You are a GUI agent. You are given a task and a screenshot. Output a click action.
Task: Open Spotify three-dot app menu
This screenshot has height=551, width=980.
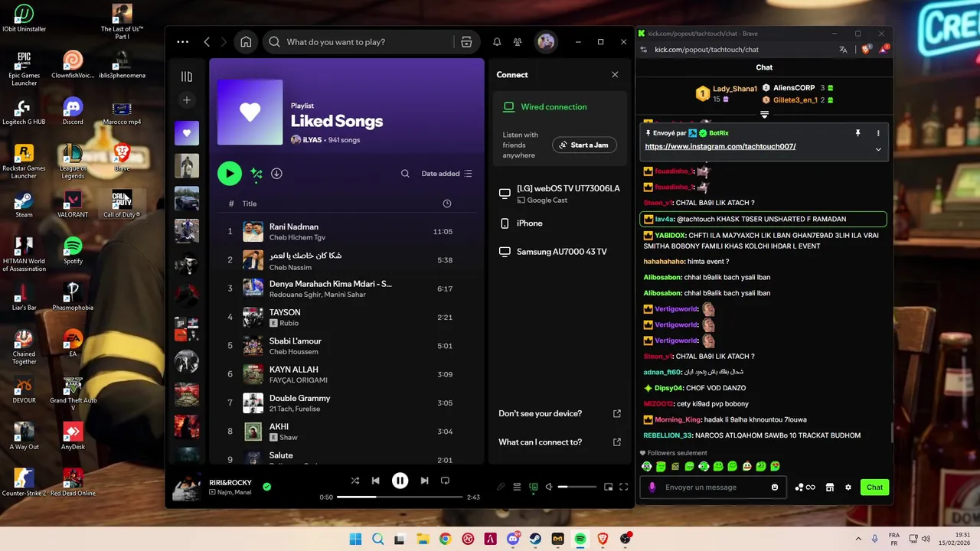(182, 42)
